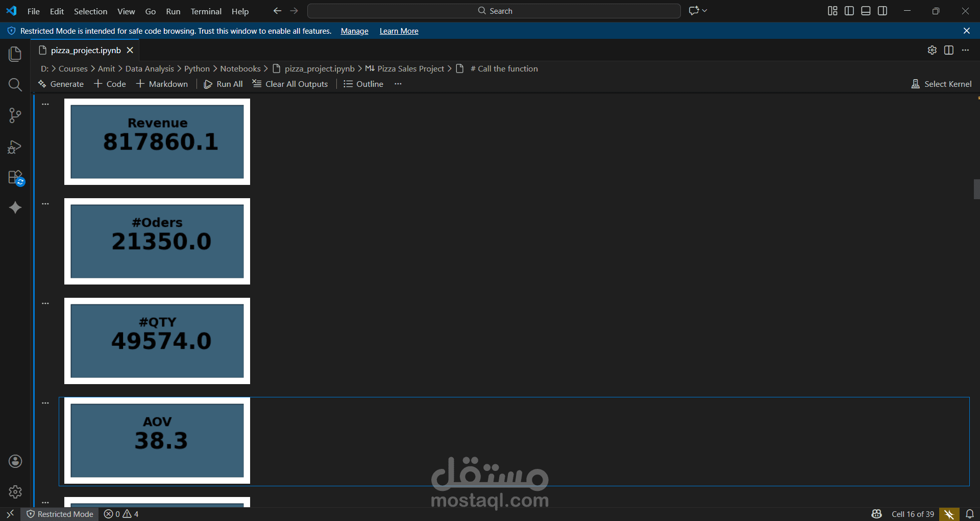
Task: Toggle the Primary Side Bar
Action: tap(849, 11)
